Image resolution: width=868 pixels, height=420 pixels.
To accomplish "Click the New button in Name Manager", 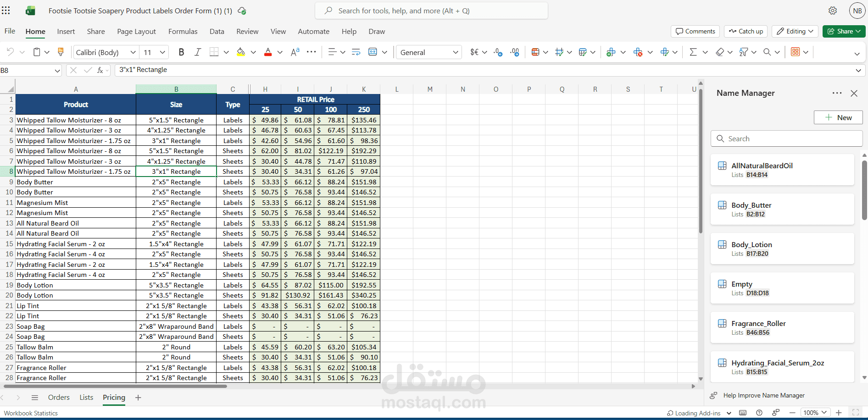I will pos(838,117).
